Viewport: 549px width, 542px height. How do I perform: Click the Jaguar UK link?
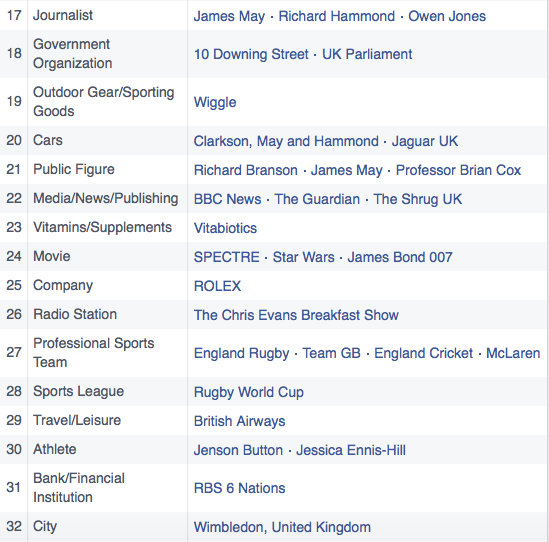[425, 141]
